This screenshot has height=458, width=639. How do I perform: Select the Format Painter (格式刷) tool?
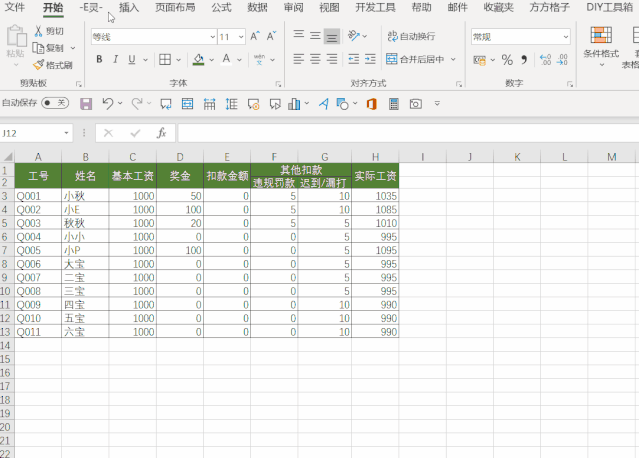point(53,65)
